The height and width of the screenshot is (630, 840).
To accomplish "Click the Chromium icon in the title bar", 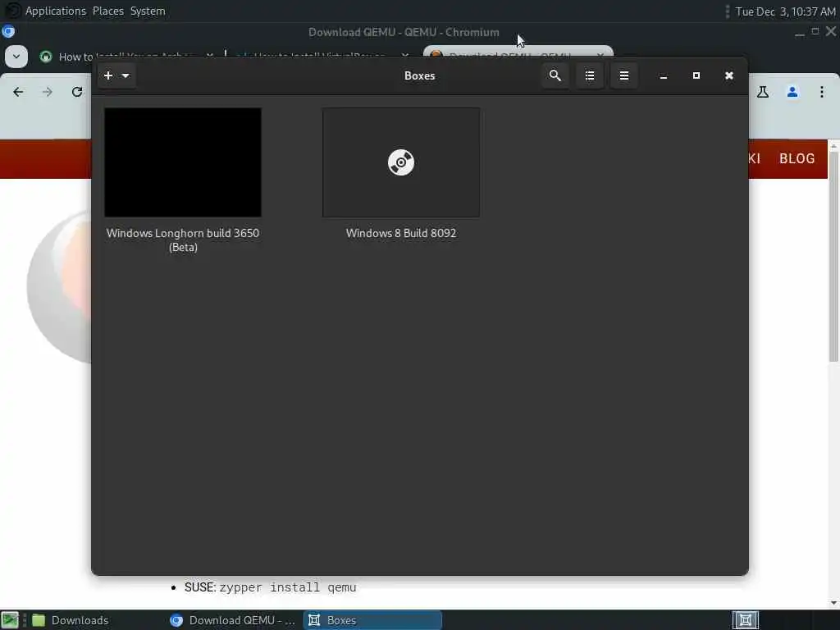I will click(x=8, y=32).
